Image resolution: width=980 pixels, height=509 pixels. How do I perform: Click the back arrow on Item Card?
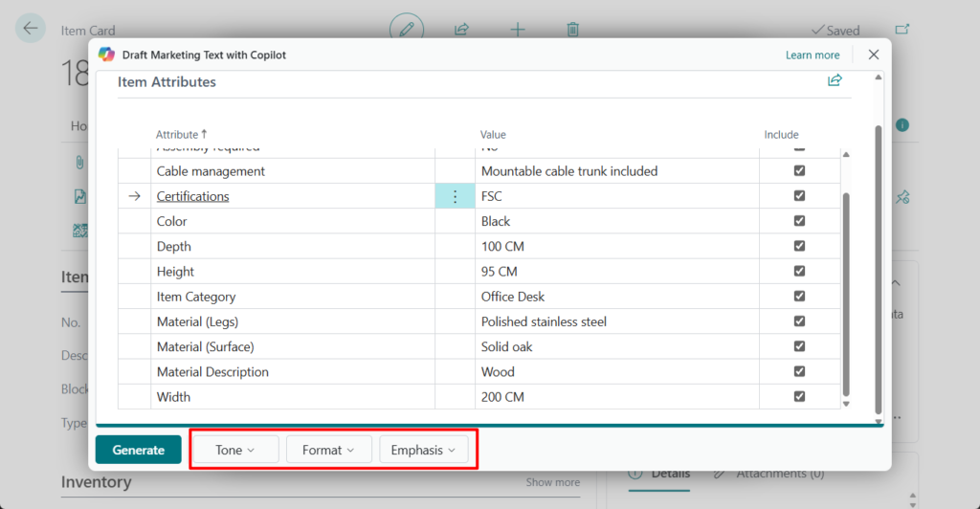[x=31, y=28]
